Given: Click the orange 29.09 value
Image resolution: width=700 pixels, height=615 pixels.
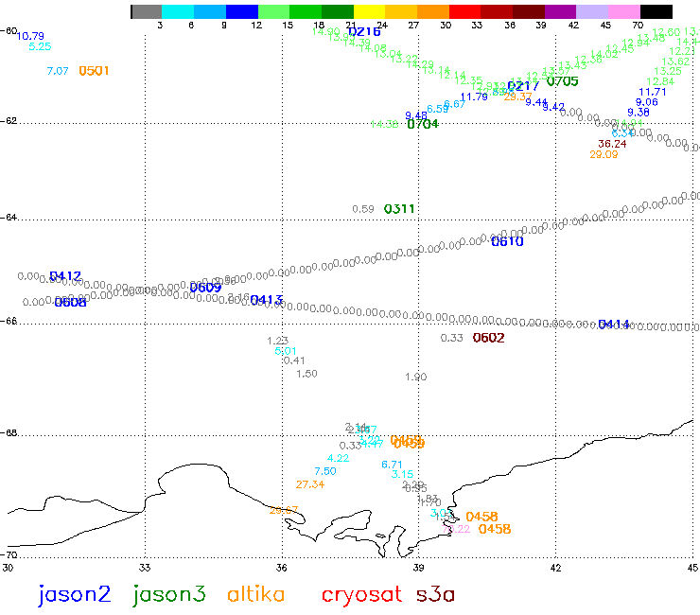Looking at the screenshot, I should point(604,154).
